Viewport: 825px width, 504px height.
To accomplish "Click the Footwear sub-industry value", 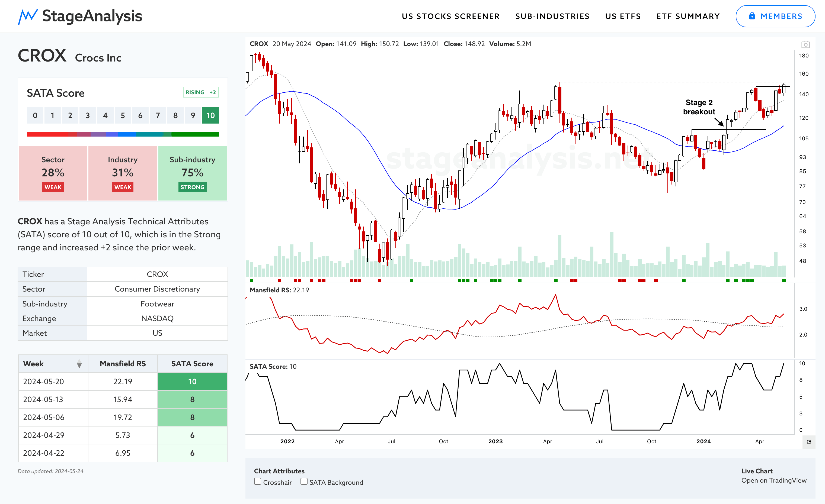I will [x=157, y=304].
